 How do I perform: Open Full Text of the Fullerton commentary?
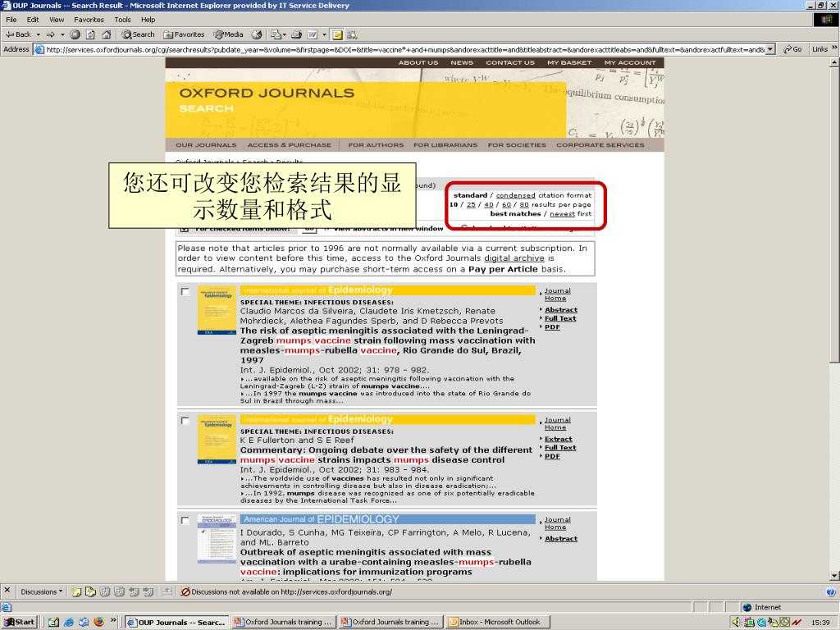[560, 447]
